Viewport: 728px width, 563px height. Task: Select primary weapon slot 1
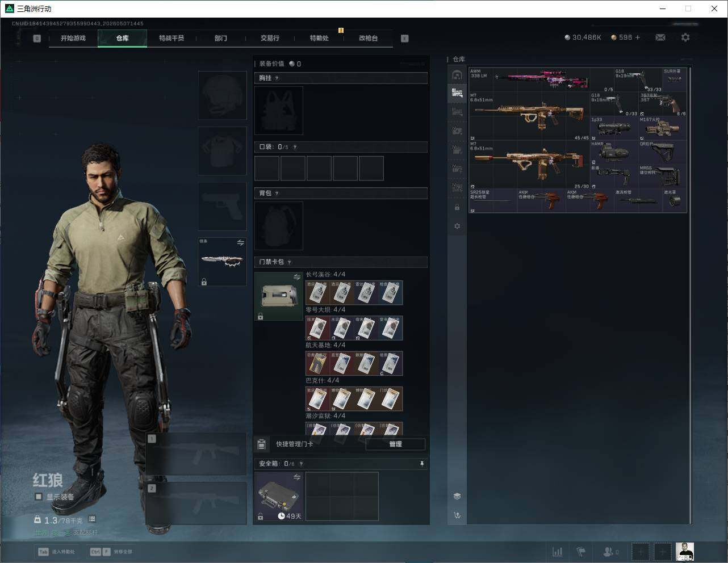196,454
